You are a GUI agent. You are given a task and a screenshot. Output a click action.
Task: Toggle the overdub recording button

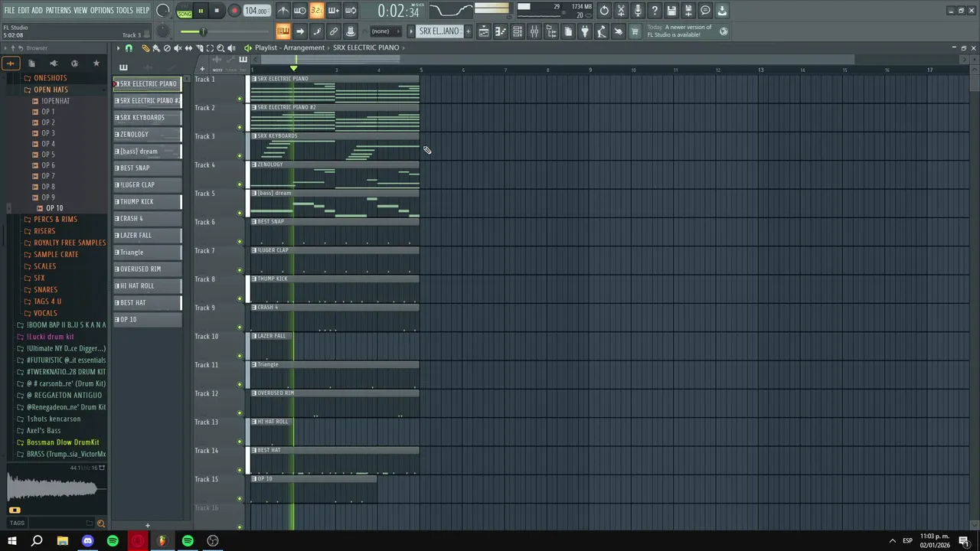334,10
